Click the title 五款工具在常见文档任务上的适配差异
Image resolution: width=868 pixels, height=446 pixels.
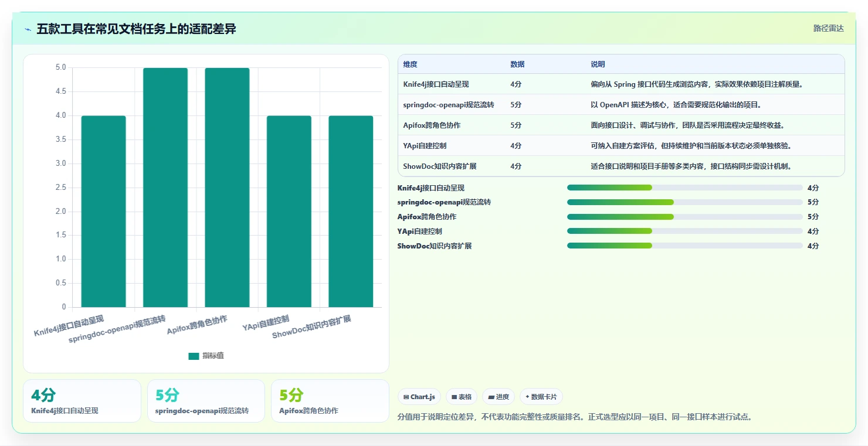(x=136, y=29)
